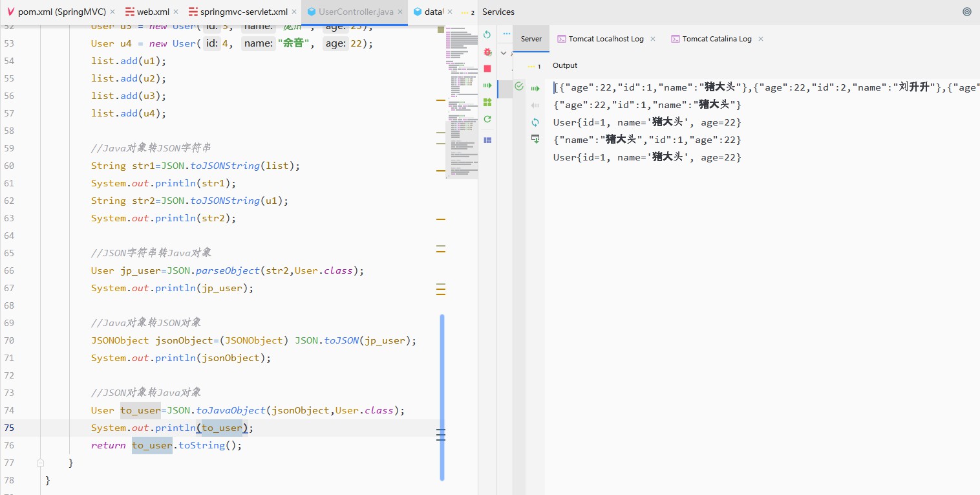The image size is (980, 495).
Task: Click line number 60 in gutter
Action: coord(9,166)
